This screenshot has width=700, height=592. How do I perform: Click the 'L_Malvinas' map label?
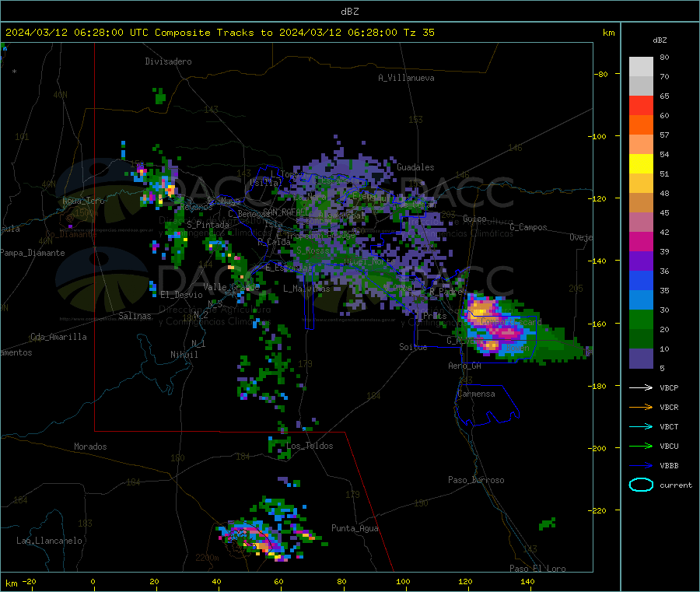[x=306, y=289]
